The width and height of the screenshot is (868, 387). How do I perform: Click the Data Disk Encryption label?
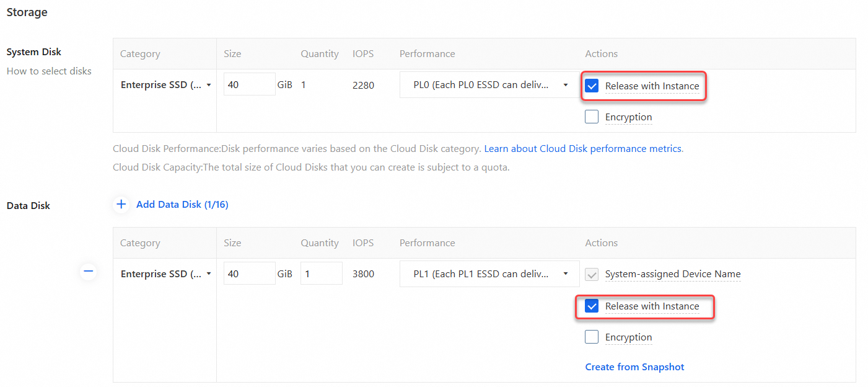coord(628,337)
